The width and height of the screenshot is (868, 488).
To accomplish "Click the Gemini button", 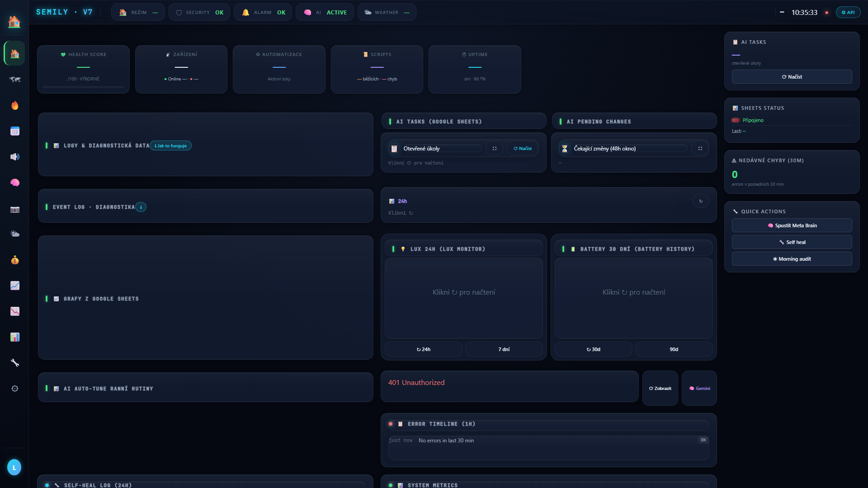I will [699, 388].
